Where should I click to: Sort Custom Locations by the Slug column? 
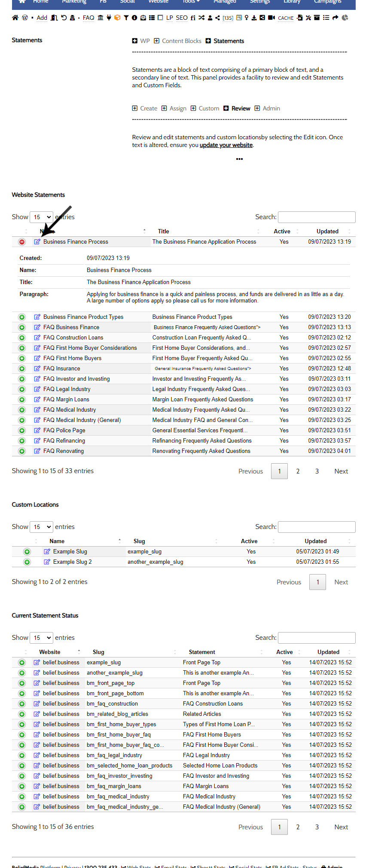139,541
